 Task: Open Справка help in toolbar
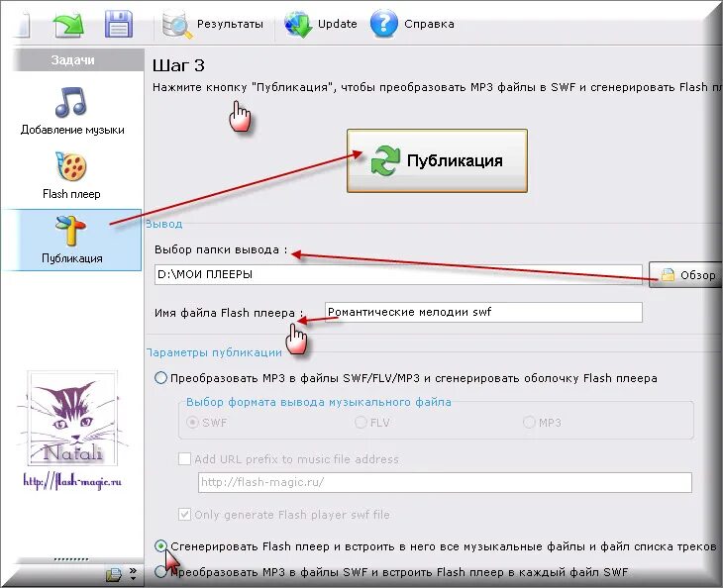[x=412, y=24]
